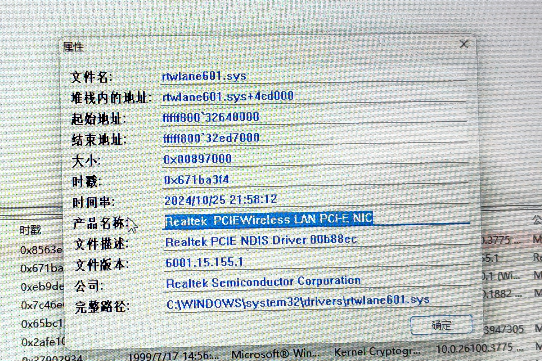Select the 0x8563e row in the background list
This screenshot has height=361, width=542.
pos(41,250)
